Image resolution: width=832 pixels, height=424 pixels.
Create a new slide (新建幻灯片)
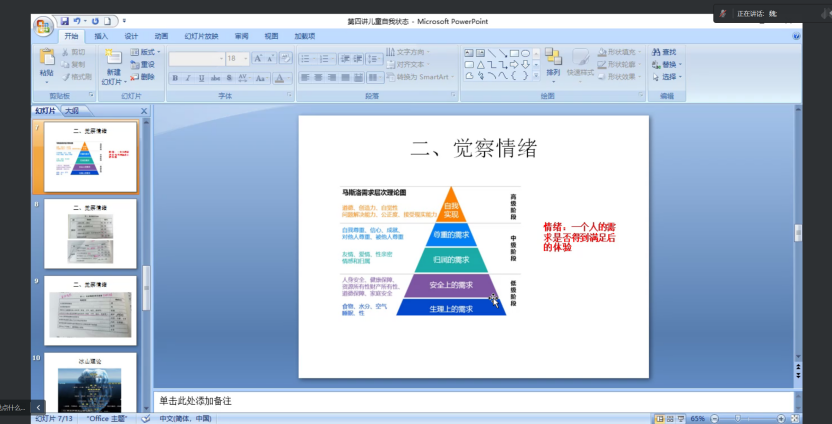(x=113, y=66)
